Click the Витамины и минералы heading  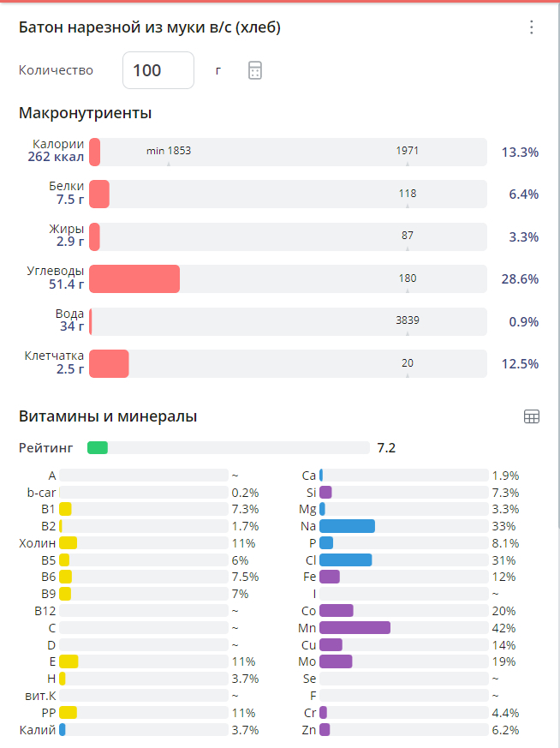(108, 416)
